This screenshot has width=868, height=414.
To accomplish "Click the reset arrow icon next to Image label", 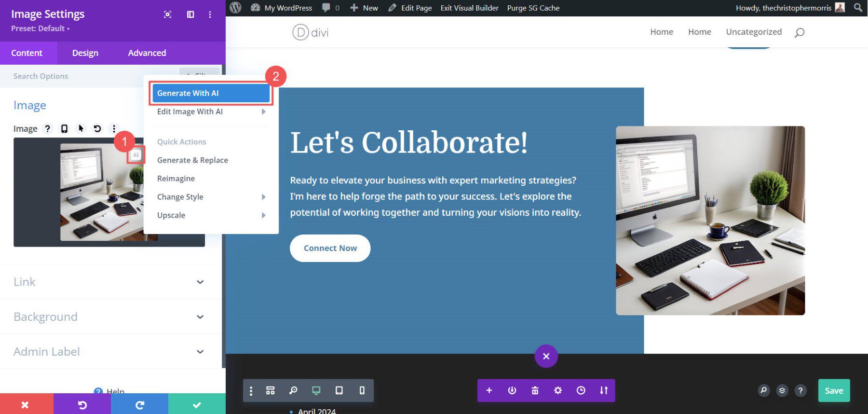I will pos(97,128).
